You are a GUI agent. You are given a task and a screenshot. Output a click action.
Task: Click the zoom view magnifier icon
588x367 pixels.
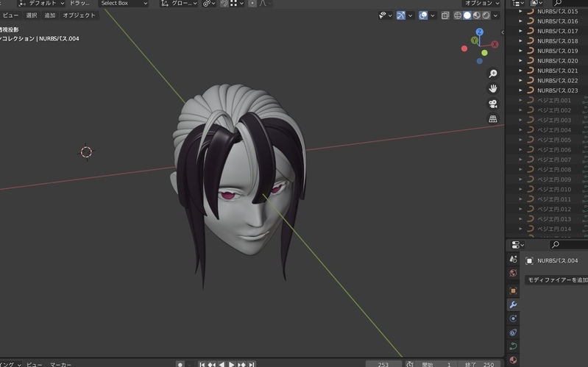tap(493, 74)
